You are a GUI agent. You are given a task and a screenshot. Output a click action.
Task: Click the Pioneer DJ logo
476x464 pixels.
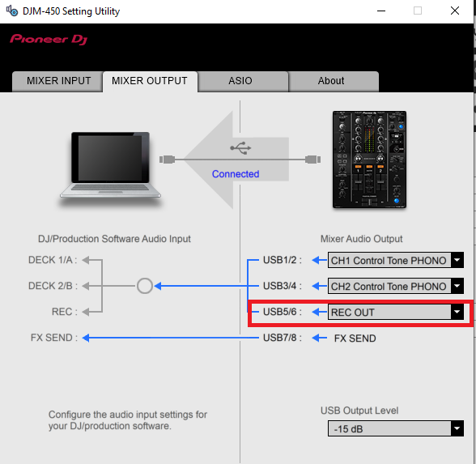(49, 39)
